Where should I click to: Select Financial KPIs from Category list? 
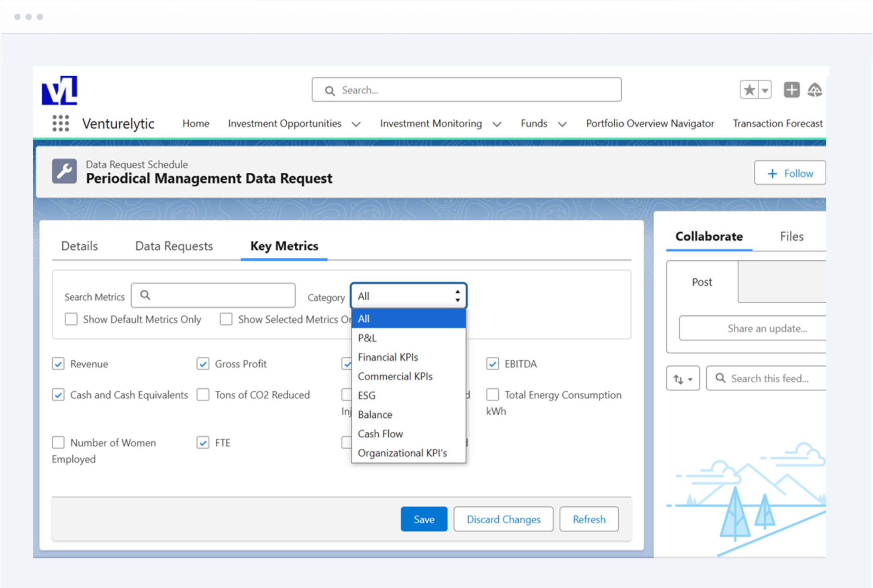pyautogui.click(x=388, y=357)
